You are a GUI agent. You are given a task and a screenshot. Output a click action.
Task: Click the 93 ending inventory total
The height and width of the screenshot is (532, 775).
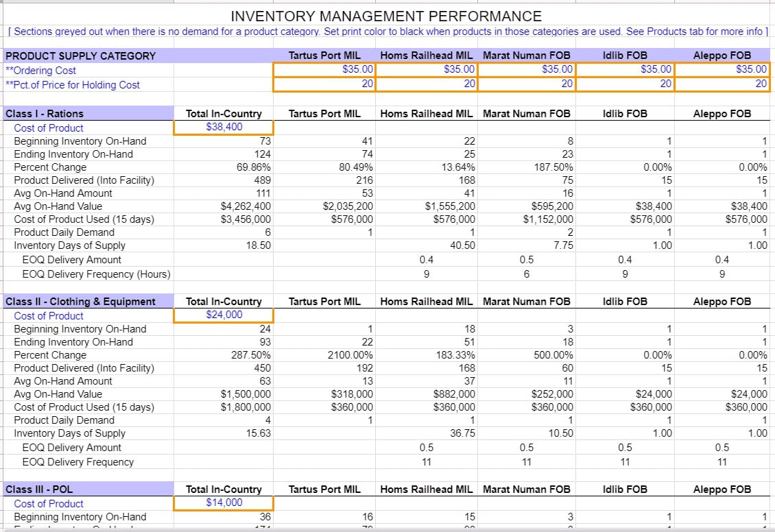click(265, 342)
